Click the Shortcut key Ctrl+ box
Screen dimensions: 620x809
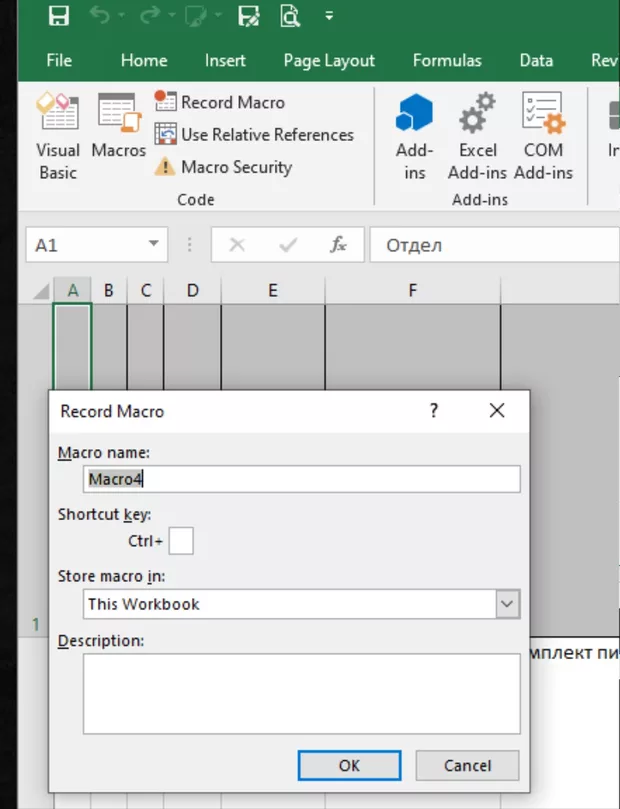(181, 541)
